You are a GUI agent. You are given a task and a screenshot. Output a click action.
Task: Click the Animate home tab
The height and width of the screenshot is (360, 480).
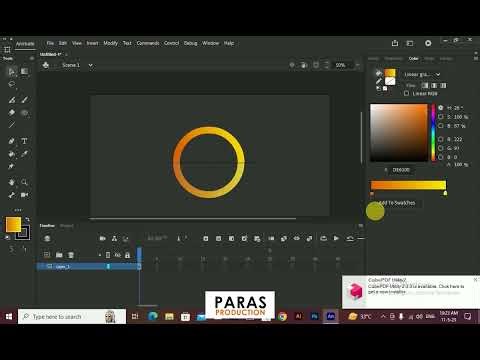coord(25,44)
